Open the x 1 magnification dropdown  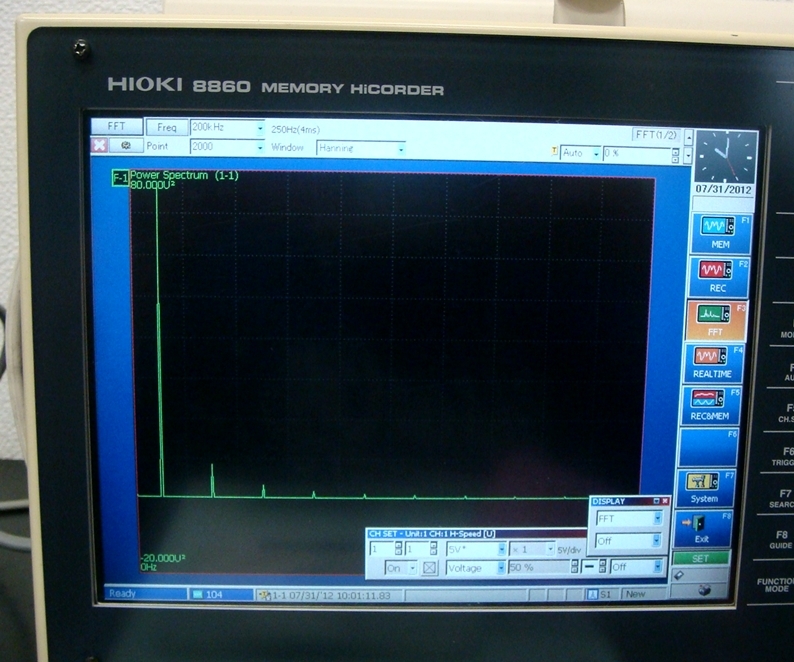click(550, 549)
